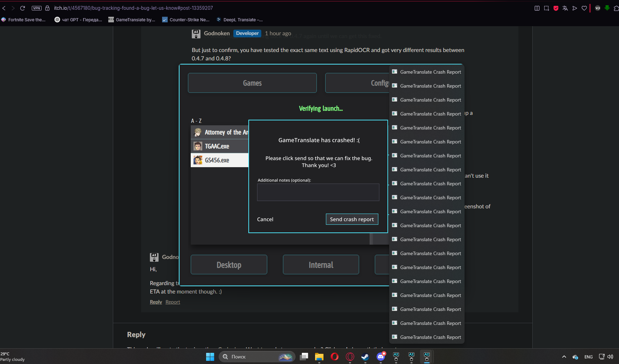
Task: Click the translate page icon
Action: click(565, 8)
